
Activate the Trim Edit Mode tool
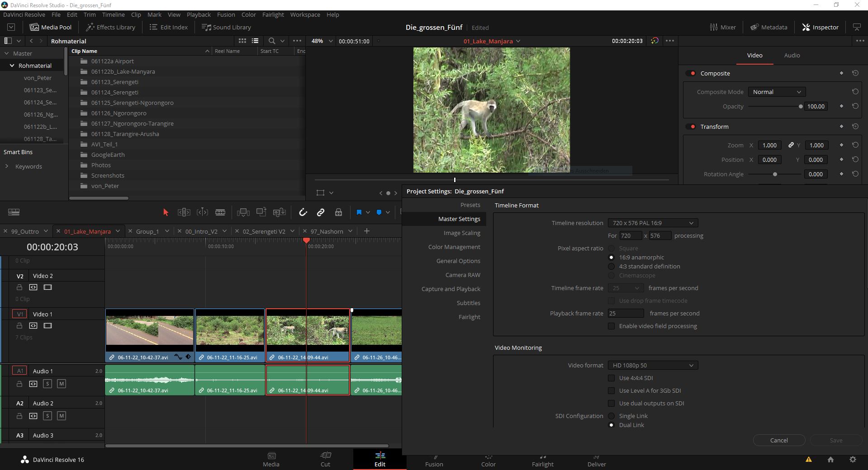tap(184, 212)
